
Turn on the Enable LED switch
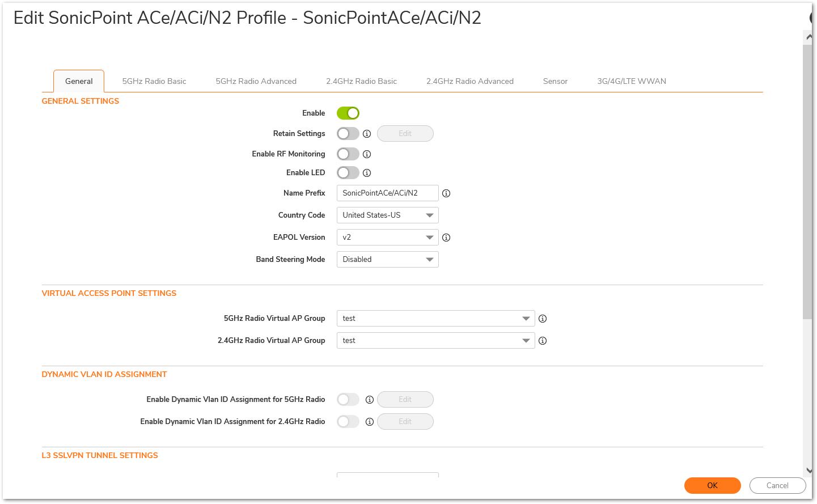pos(348,173)
